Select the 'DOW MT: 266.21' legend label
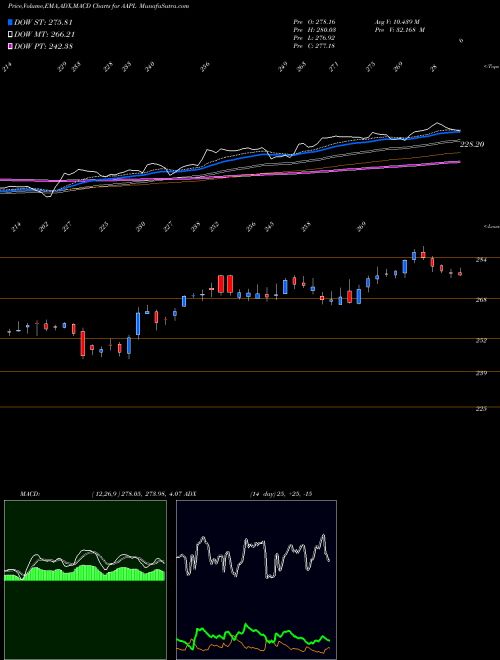The image size is (500, 660). click(x=45, y=35)
